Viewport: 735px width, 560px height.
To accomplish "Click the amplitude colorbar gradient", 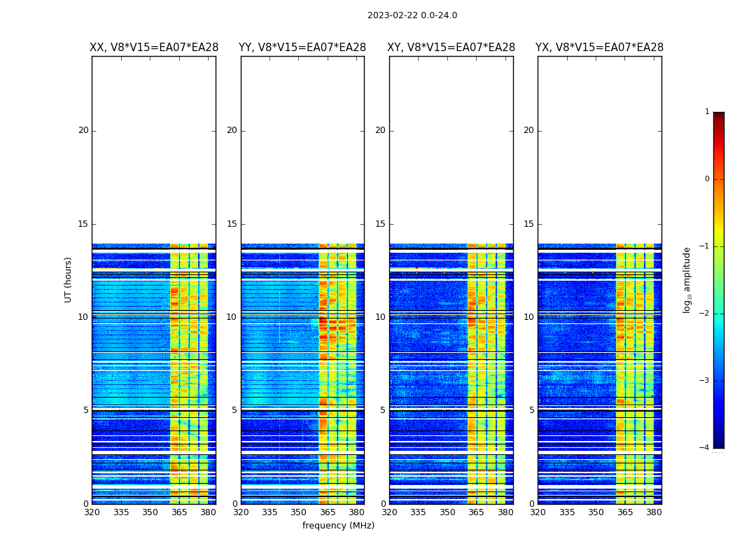I will (718, 280).
